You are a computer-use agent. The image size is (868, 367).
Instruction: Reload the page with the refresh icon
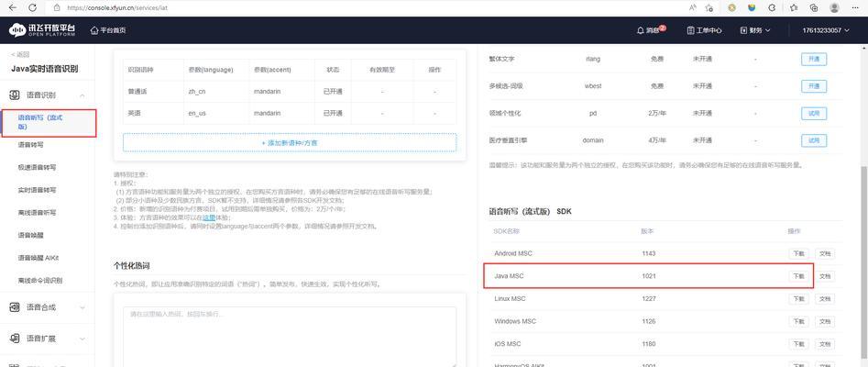tap(32, 7)
